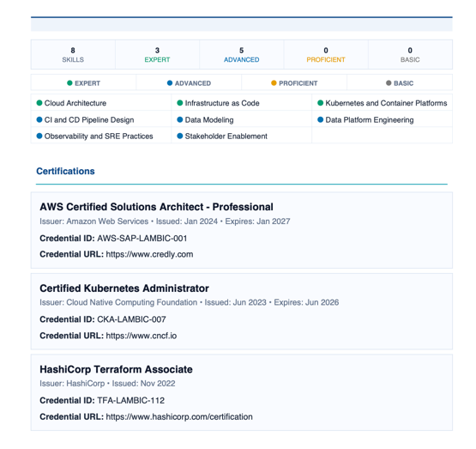Click the Stakeholder Enablement skill name

coord(226,137)
